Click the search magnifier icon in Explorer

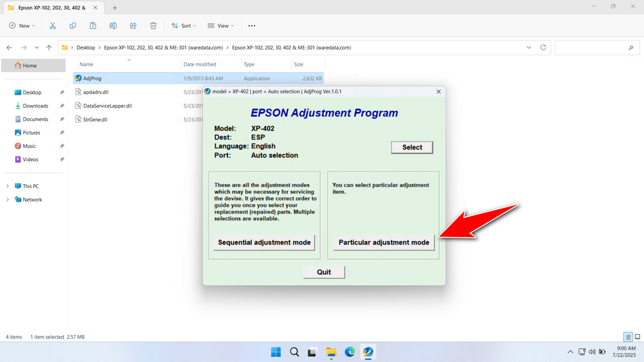point(631,48)
